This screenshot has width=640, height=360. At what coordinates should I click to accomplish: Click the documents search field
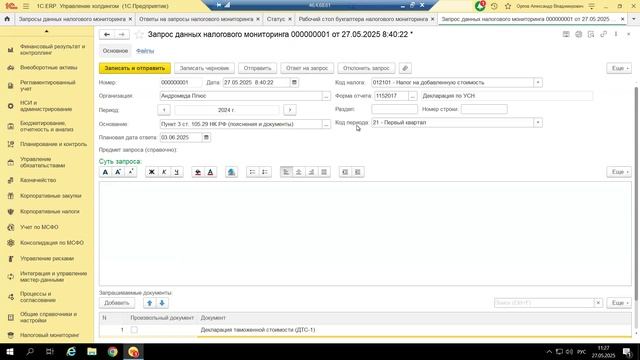tap(544, 303)
